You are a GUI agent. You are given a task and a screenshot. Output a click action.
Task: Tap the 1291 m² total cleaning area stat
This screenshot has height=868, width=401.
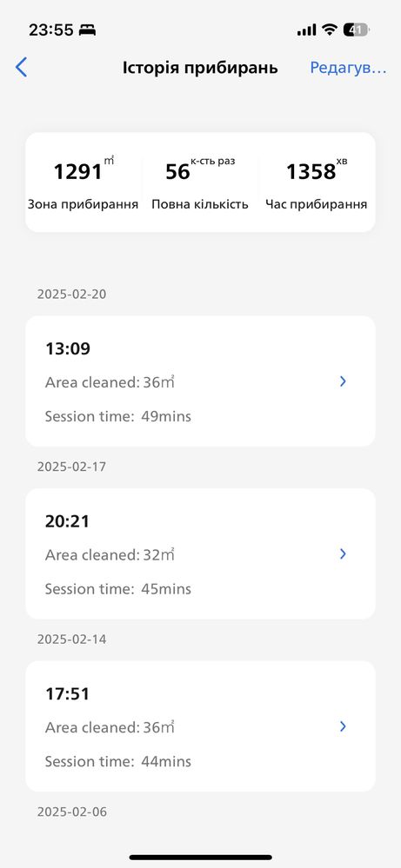(84, 182)
